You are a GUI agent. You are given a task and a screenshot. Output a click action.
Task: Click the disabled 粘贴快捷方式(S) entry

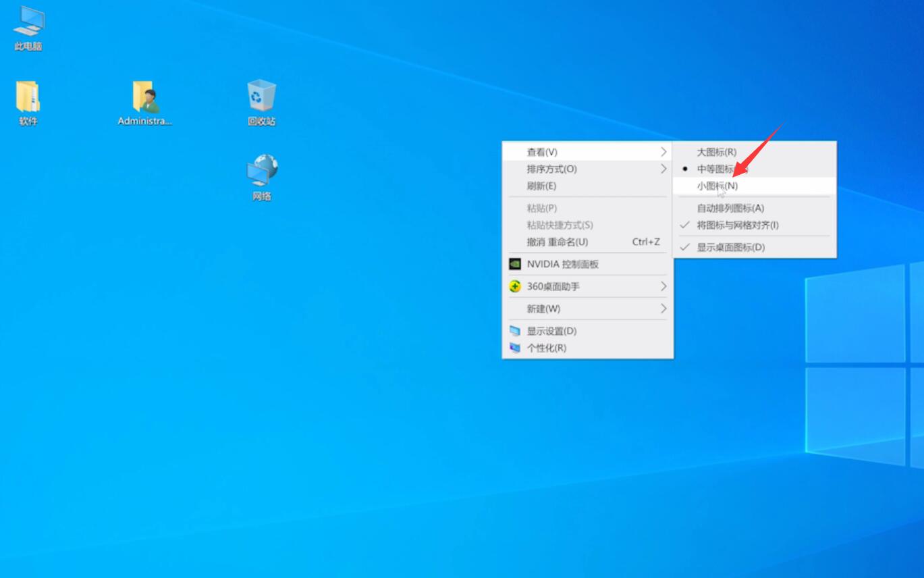[x=588, y=225]
